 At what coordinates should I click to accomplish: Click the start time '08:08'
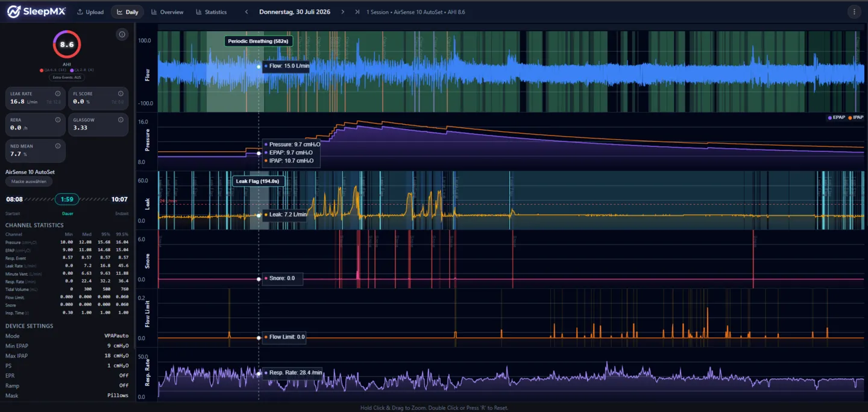[14, 199]
